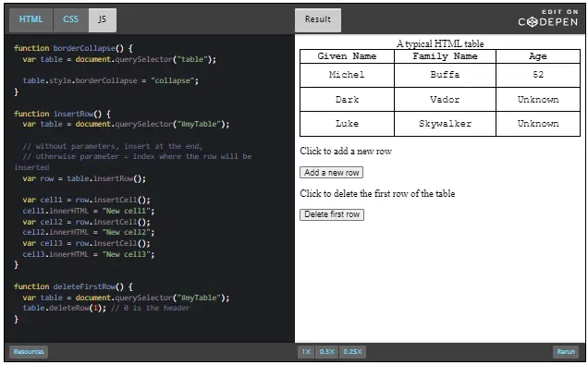The image size is (588, 365).
Task: Click the 'cell2.innerHTML = "New cell2"' line
Action: (x=89, y=233)
